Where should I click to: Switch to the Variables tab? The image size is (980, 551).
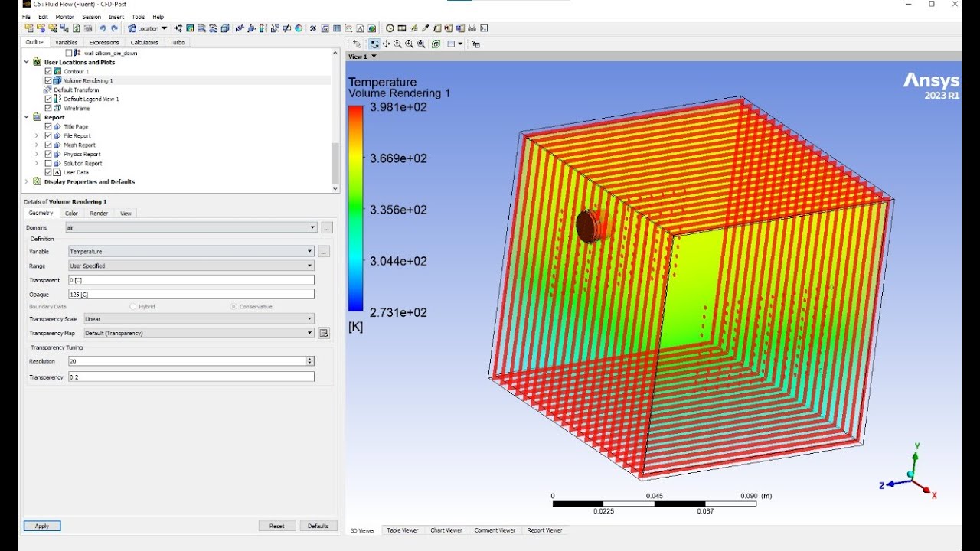pyautogui.click(x=67, y=43)
